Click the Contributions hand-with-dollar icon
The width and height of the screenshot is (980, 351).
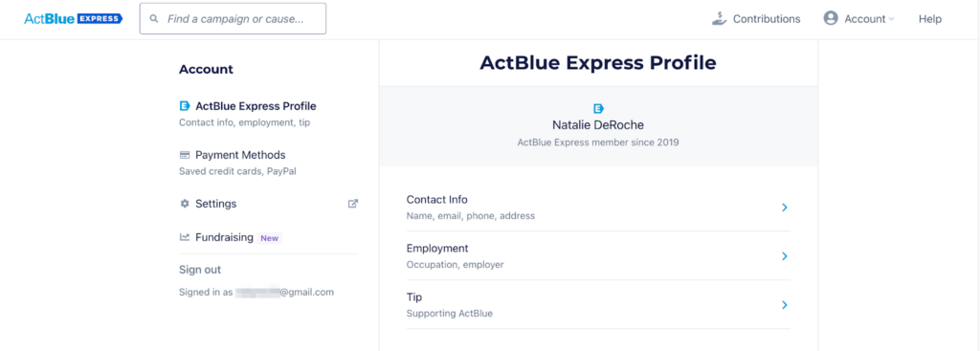coord(720,19)
